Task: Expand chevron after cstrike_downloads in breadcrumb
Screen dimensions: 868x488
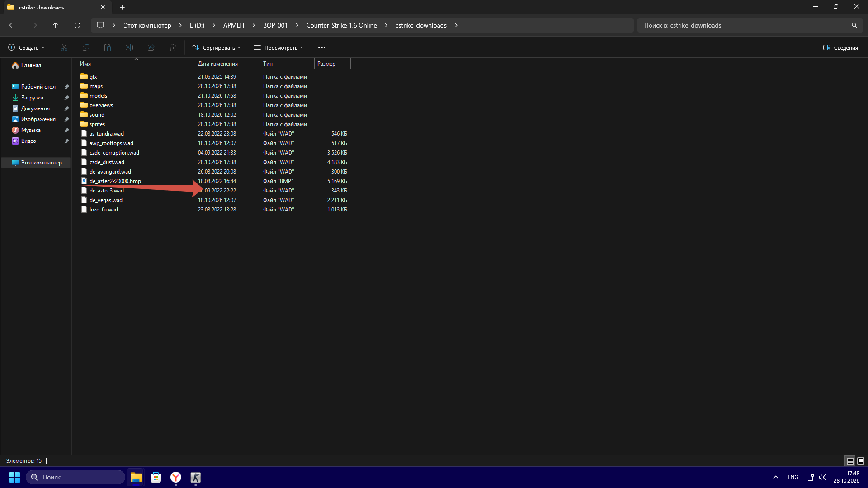Action: tap(456, 25)
